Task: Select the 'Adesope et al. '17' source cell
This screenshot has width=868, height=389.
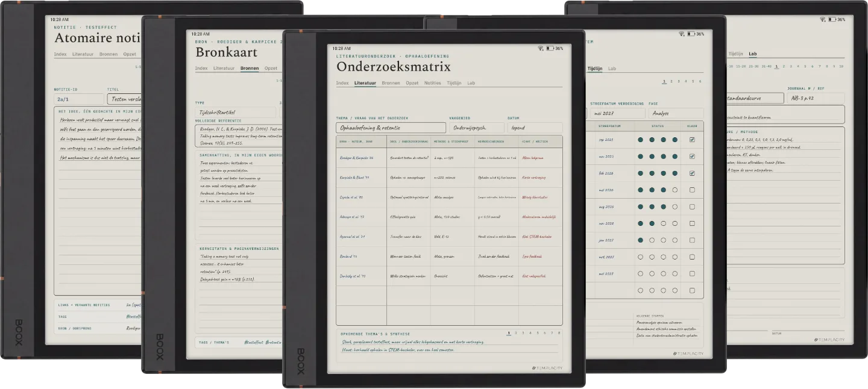Action: (362, 217)
